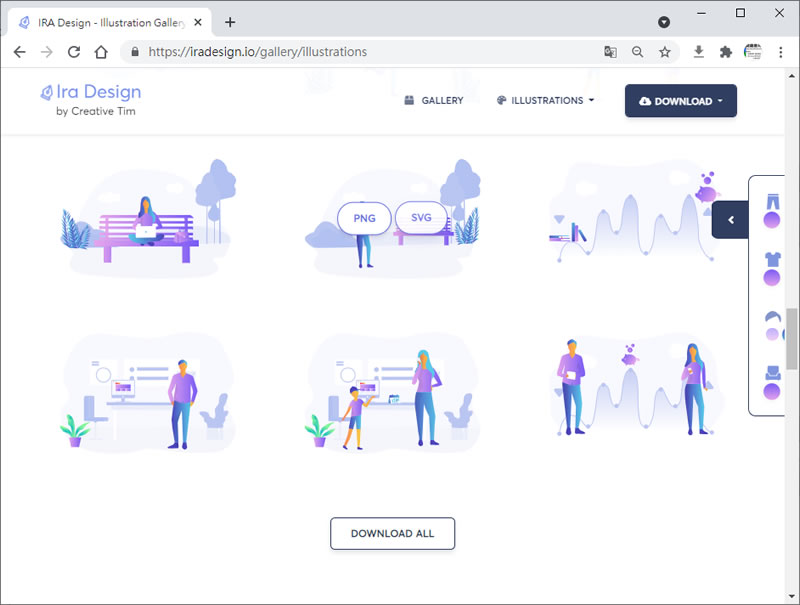
Task: Select the pants clothing icon
Action: [x=773, y=201]
